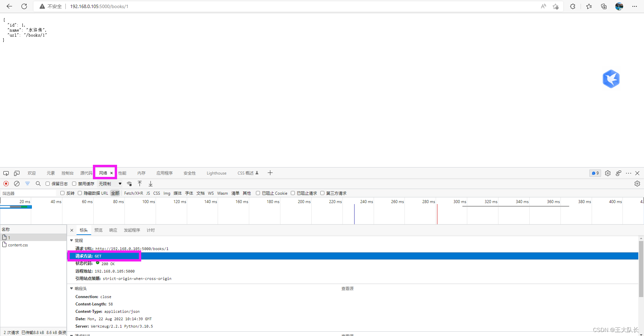Open DevTools feedback icon
644x336 pixels.
click(619, 173)
